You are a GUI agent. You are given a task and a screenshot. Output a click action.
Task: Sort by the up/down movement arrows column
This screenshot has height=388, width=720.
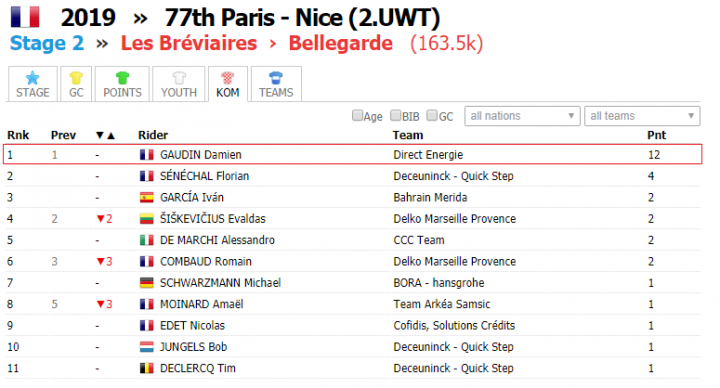(x=105, y=135)
